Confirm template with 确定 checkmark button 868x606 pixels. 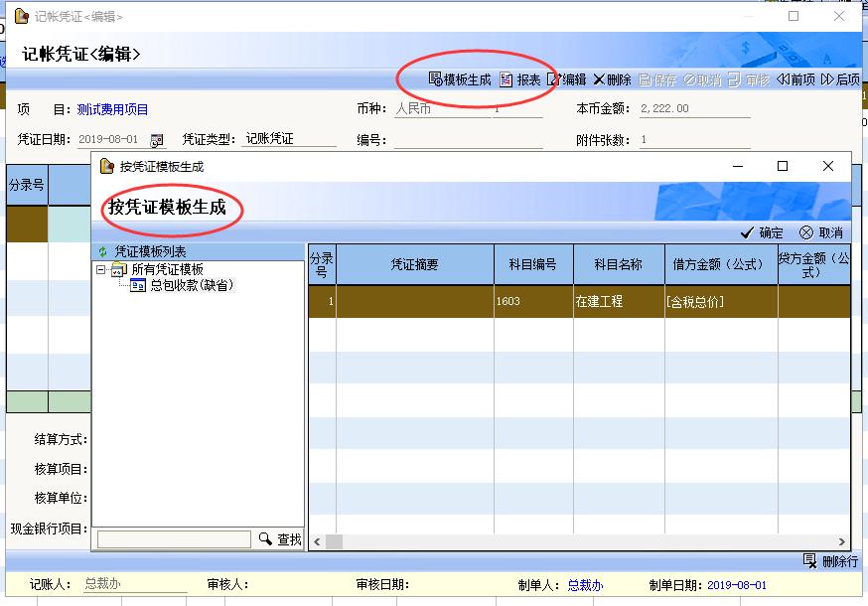(762, 232)
